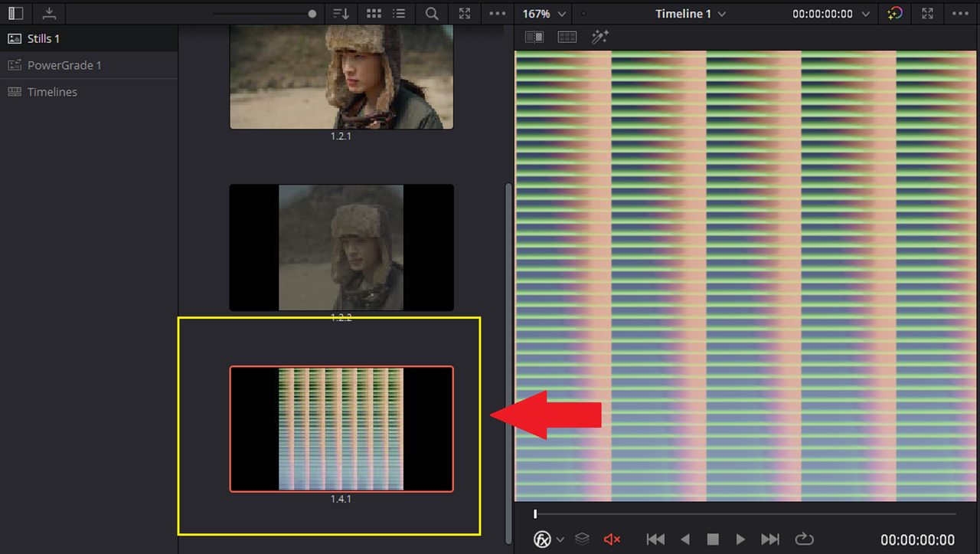Click the 1.2.1 still label
Screen dimensions: 980x554
(341, 136)
